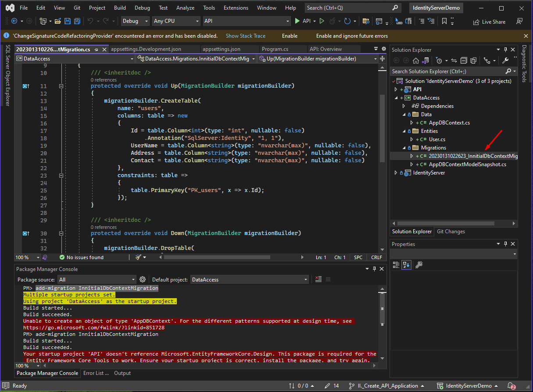Open the Any CPU platform dropdown

176,21
